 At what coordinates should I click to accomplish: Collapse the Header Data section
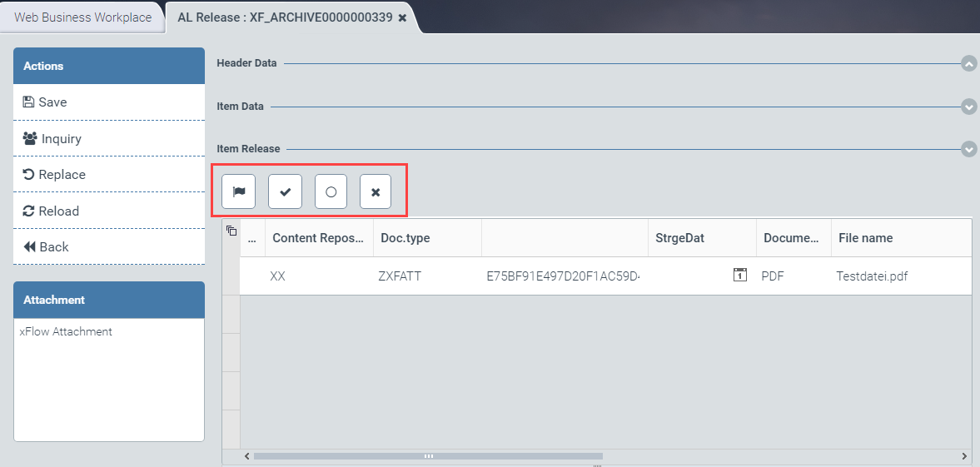point(968,63)
